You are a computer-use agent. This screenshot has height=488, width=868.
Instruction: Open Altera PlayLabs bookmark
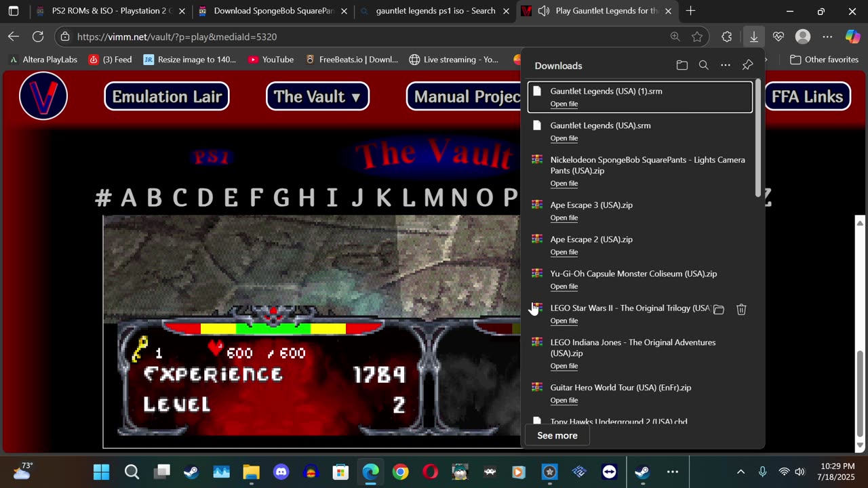pyautogui.click(x=43, y=60)
